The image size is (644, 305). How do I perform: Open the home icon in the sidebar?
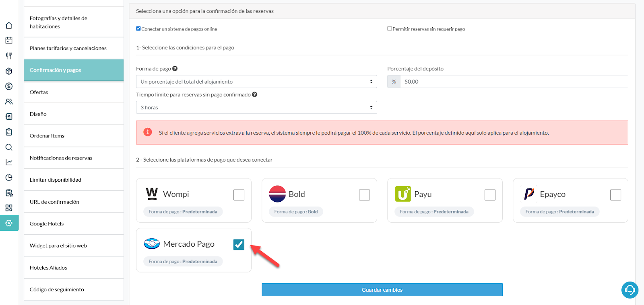pyautogui.click(x=9, y=25)
